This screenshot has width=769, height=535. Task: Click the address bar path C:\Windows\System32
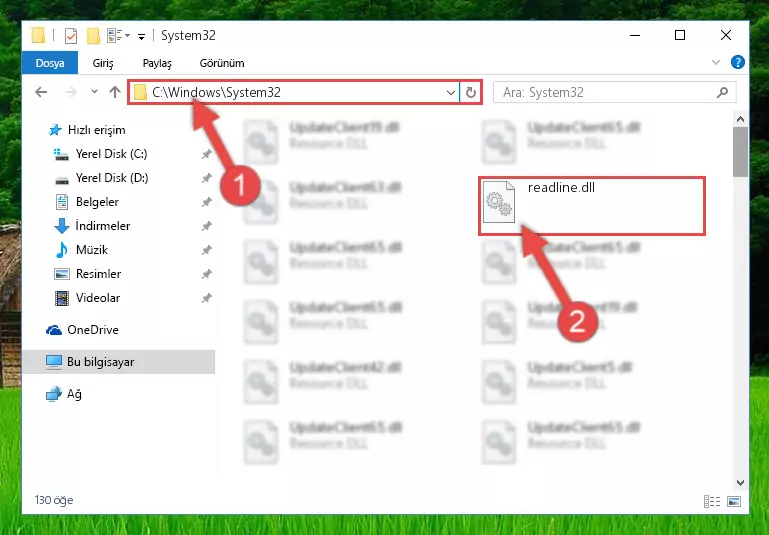216,92
